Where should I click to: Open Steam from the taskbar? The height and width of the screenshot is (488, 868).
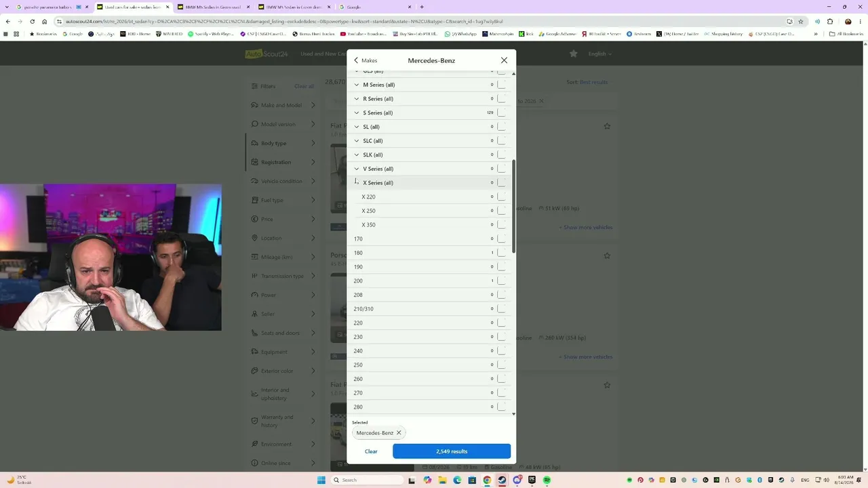pyautogui.click(x=502, y=480)
